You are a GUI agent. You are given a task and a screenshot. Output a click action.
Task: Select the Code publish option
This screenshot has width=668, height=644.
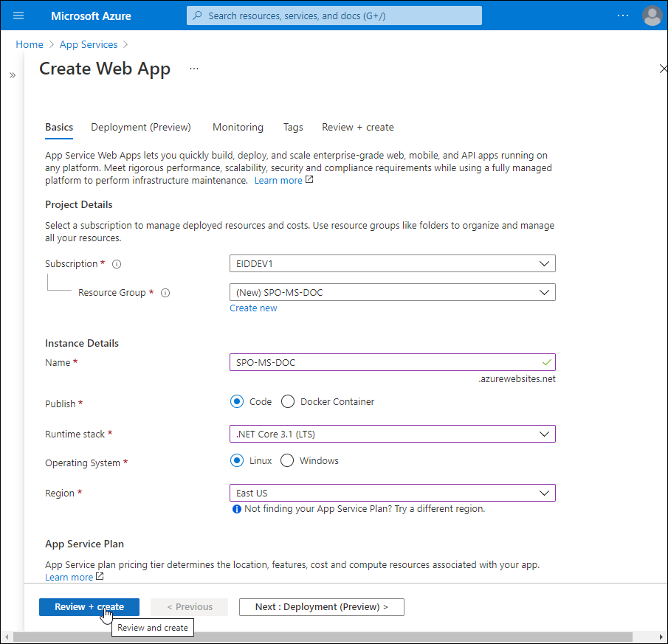tap(237, 402)
